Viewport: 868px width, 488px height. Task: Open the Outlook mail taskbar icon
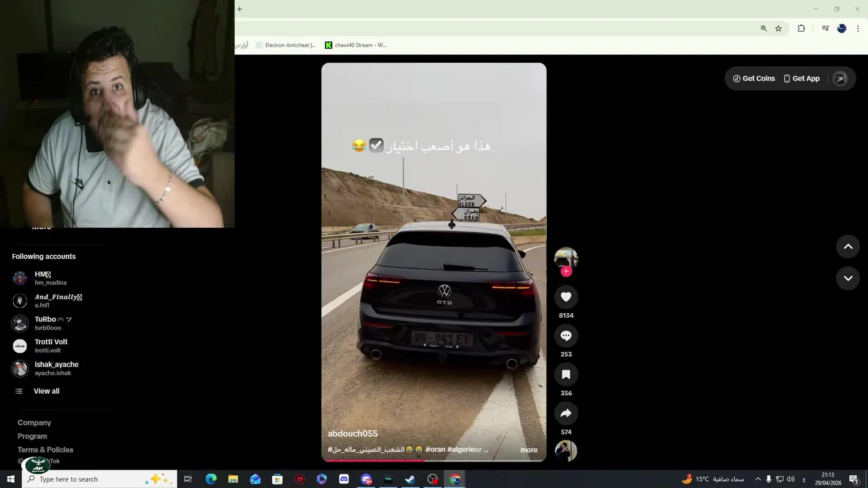pyautogui.click(x=255, y=479)
